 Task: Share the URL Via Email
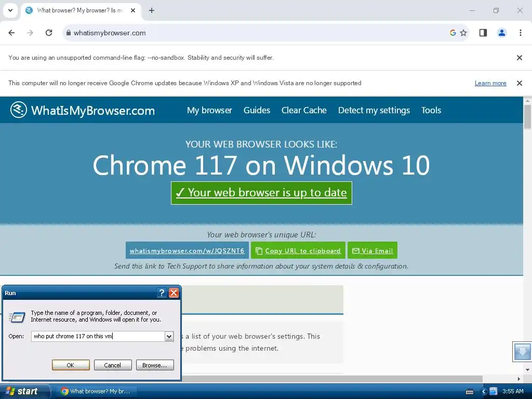click(x=373, y=250)
